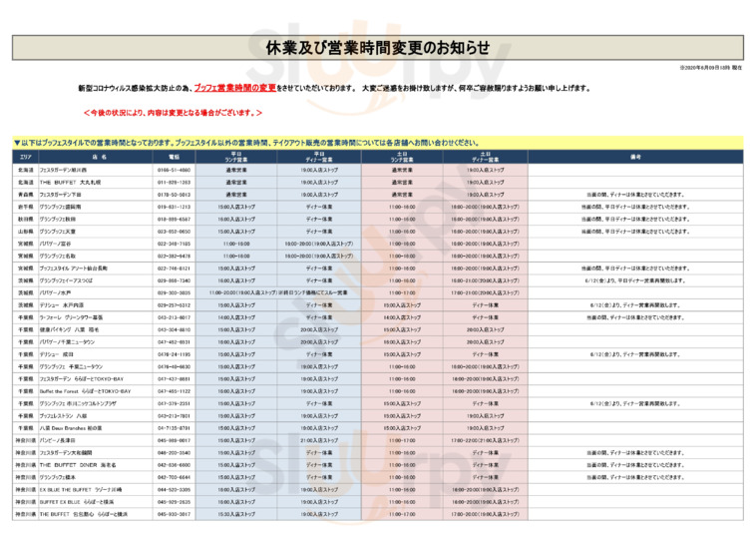The height and width of the screenshot is (535, 756).
Task: Select store name フェスタガーデン ららぽーとTOKYO-BAY
Action: [81, 379]
